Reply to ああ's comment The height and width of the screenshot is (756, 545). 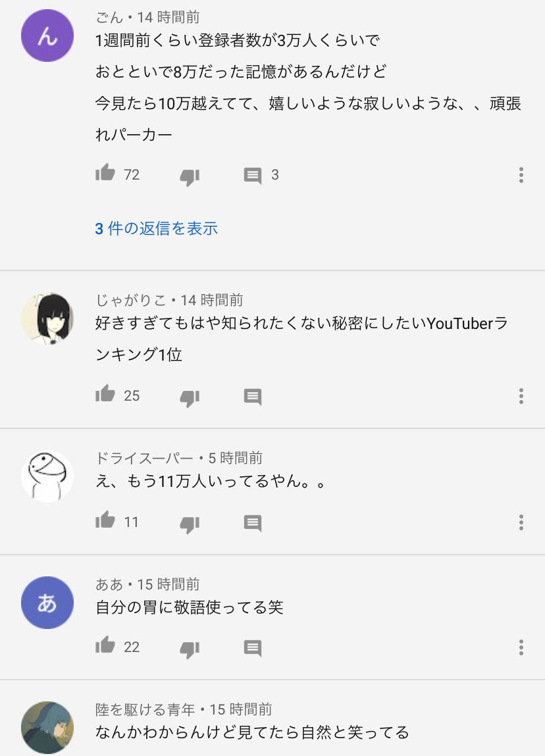(x=253, y=648)
